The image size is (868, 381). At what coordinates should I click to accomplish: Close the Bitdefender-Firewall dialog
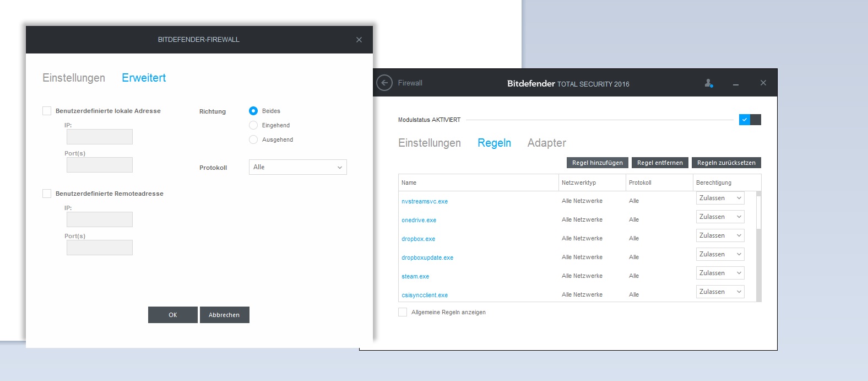359,40
